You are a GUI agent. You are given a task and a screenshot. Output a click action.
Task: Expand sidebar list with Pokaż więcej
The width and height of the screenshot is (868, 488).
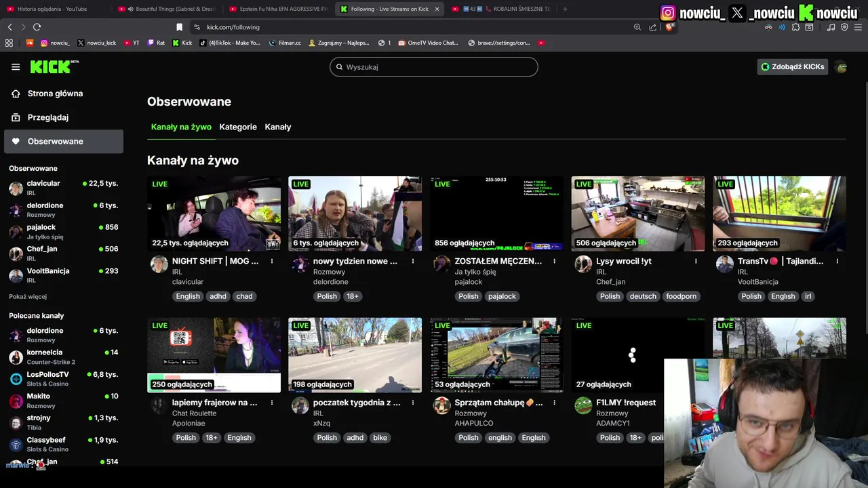tap(28, 296)
